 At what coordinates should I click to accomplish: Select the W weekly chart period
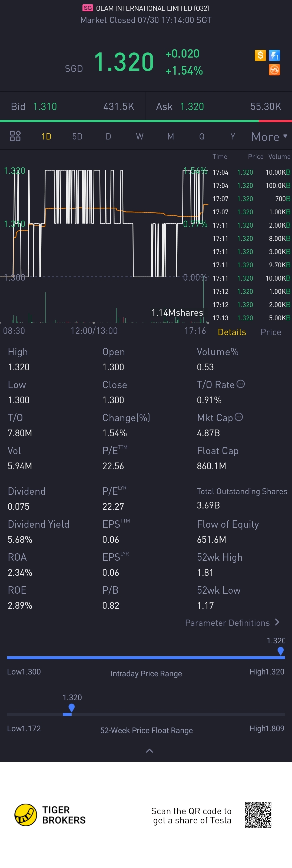(x=140, y=137)
